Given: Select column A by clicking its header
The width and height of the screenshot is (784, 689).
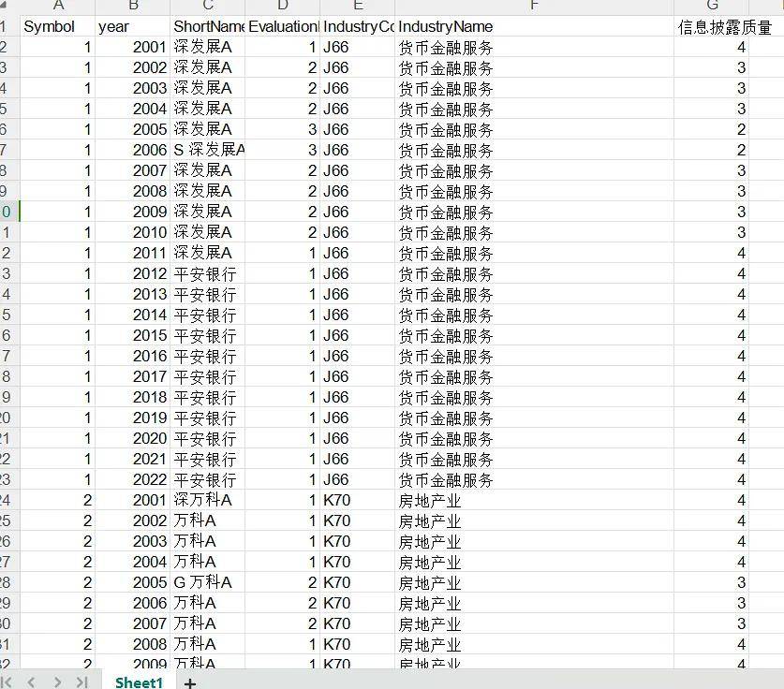Looking at the screenshot, I should [x=58, y=7].
